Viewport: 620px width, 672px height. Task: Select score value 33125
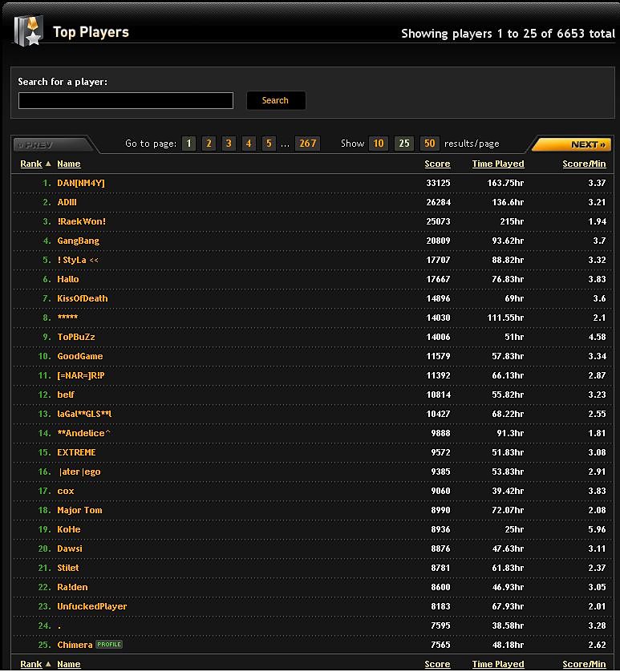click(x=438, y=183)
